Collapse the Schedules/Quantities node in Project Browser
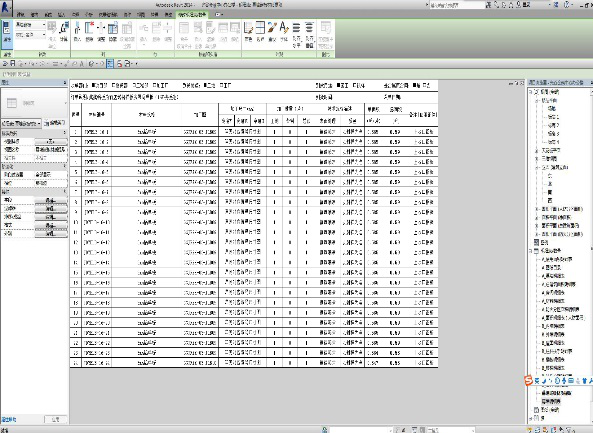 pyautogui.click(x=531, y=251)
